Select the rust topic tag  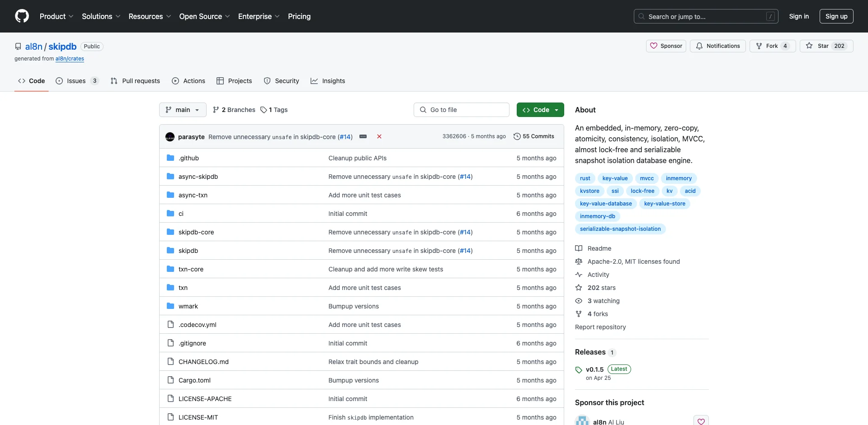(x=585, y=178)
